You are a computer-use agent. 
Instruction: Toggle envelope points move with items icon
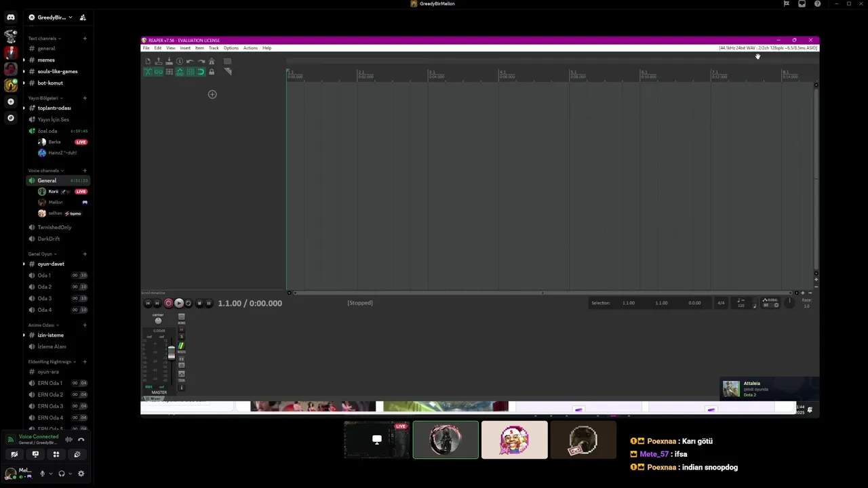(180, 72)
